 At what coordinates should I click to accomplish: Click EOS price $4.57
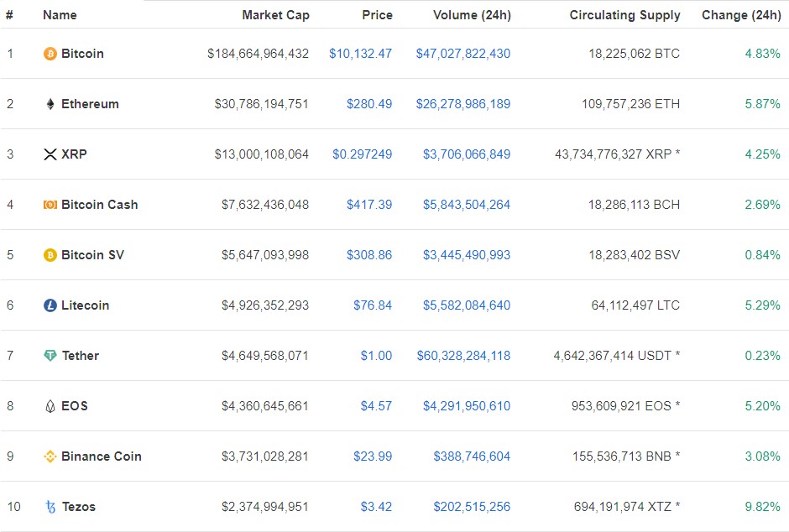click(x=376, y=406)
